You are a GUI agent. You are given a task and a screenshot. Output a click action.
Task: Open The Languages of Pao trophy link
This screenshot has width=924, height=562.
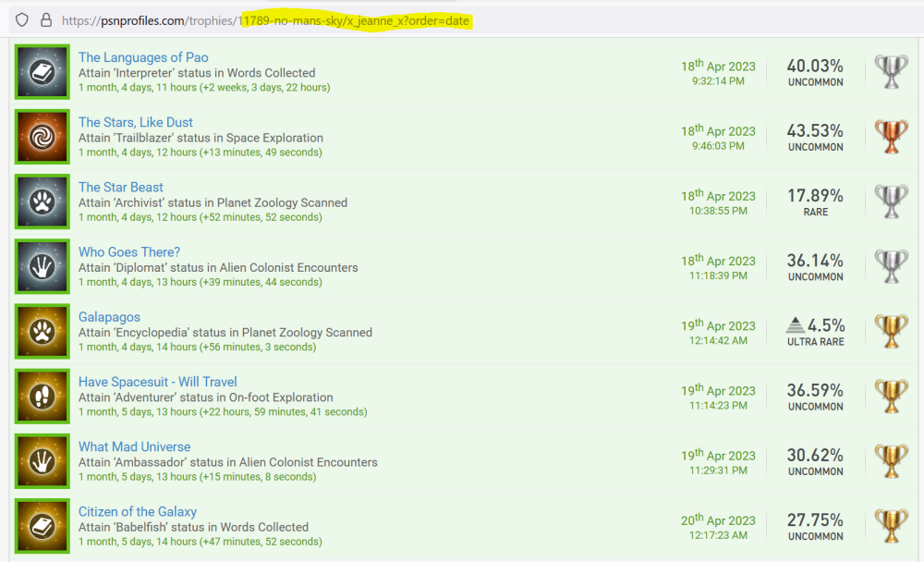pyautogui.click(x=143, y=57)
